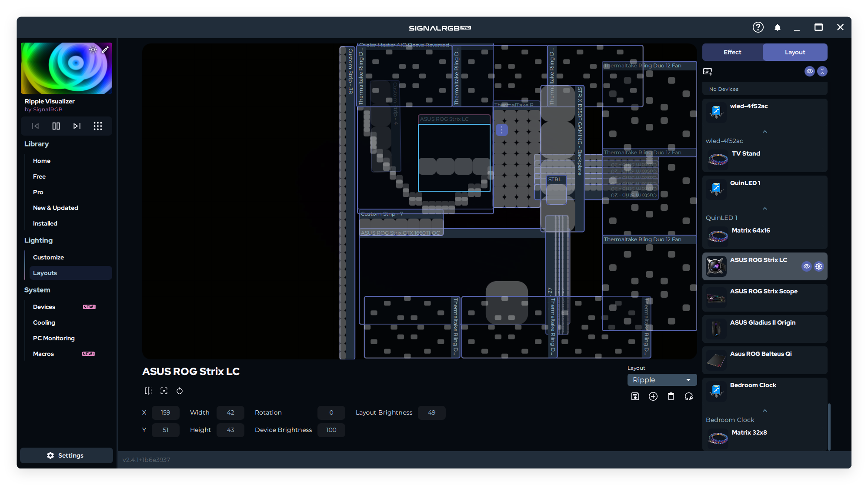Click the three-dot menu on canvas device
Viewport: 868px width, 485px height.
coord(502,130)
